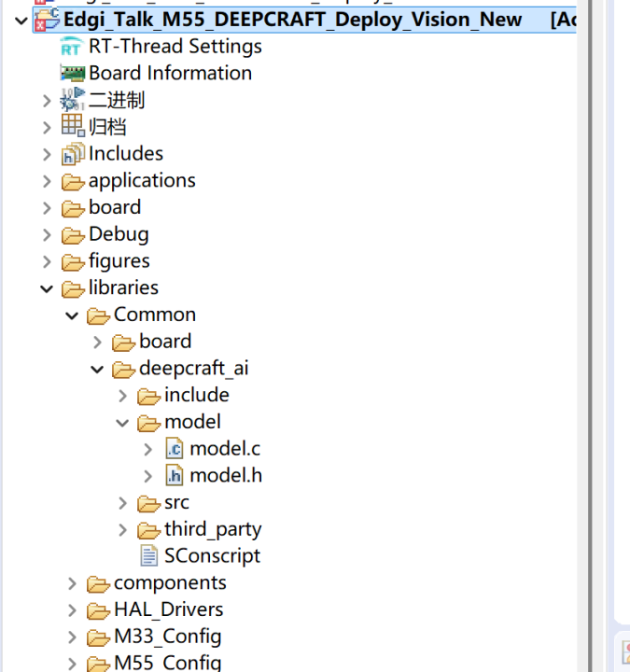Expand the 归档 node
The width and height of the screenshot is (630, 672).
pos(48,128)
